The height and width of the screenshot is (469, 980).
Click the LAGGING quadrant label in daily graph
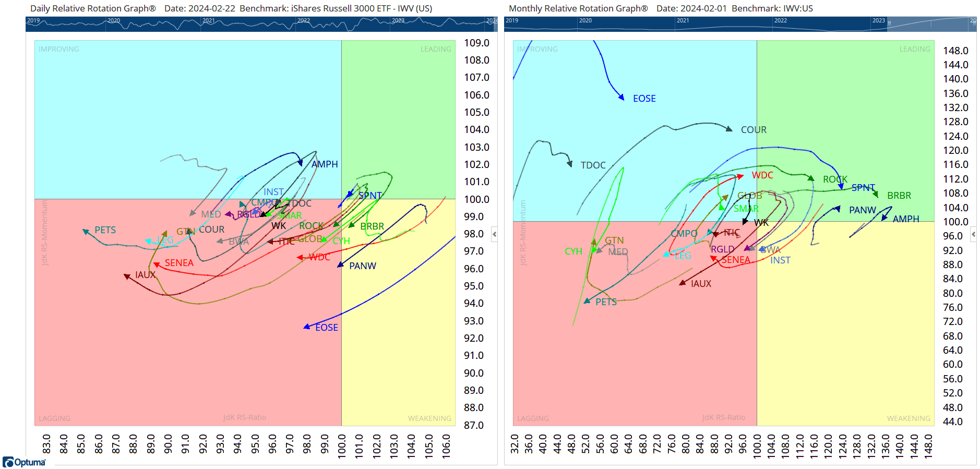point(54,418)
